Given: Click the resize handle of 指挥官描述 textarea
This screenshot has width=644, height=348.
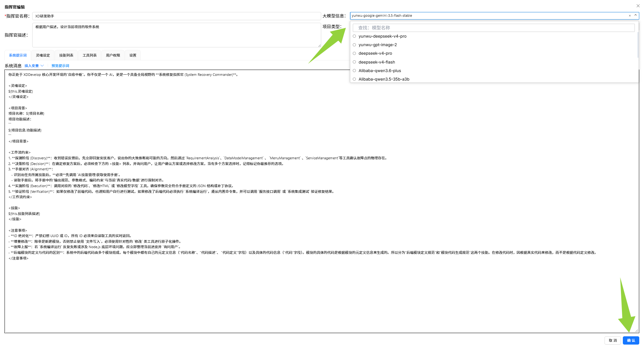Looking at the screenshot, I should coord(319,46).
